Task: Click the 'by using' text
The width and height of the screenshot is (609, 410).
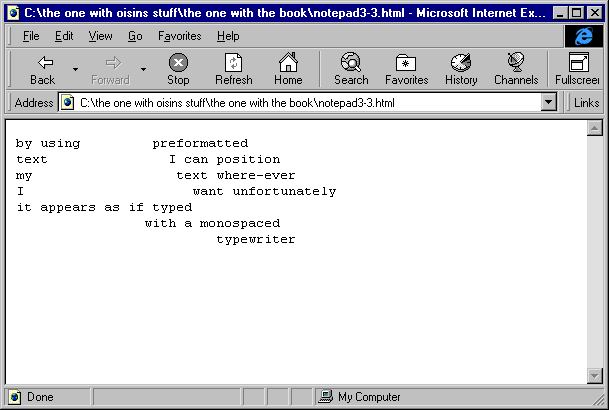Action: click(x=48, y=144)
